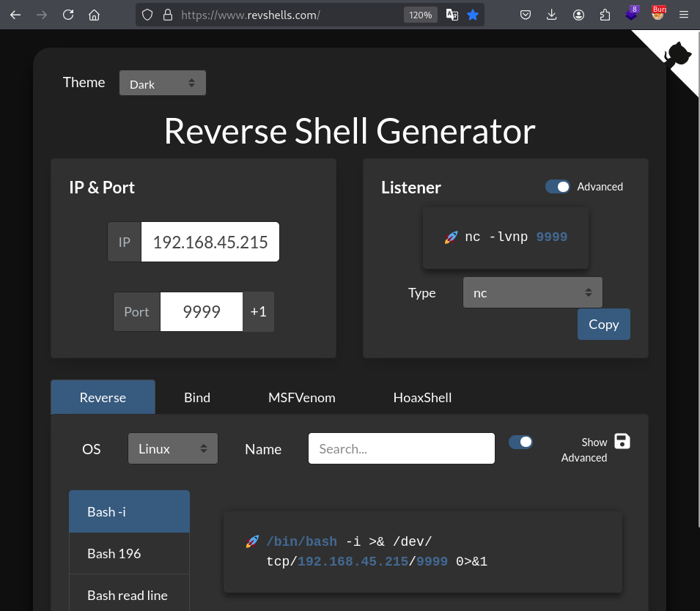
Task: Click the 'nc -lvnp 9999' listener text
Action: (x=516, y=237)
